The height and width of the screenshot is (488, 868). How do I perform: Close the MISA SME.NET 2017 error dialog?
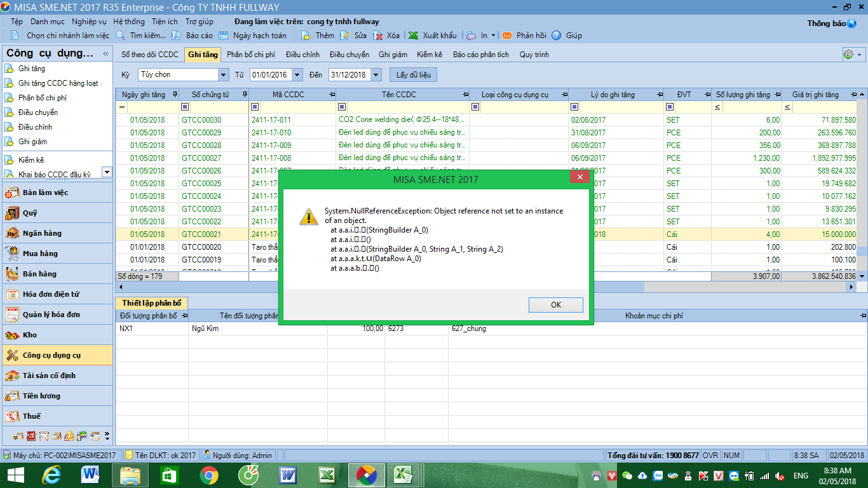click(580, 178)
